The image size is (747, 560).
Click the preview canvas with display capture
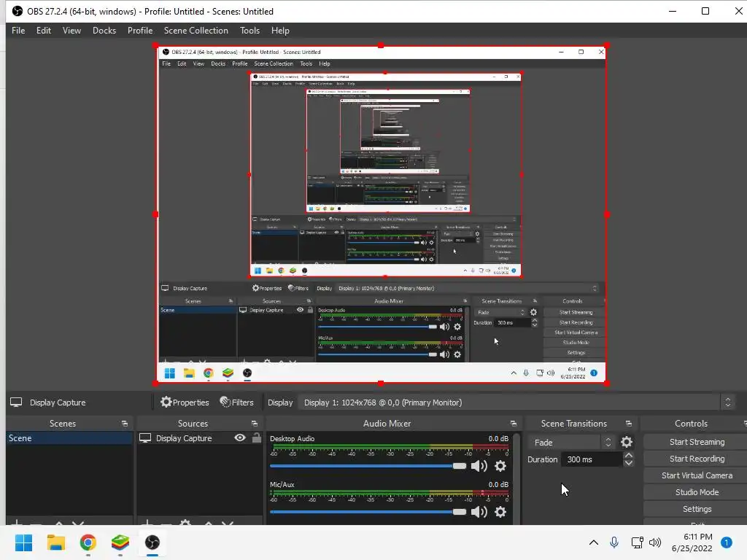click(381, 214)
